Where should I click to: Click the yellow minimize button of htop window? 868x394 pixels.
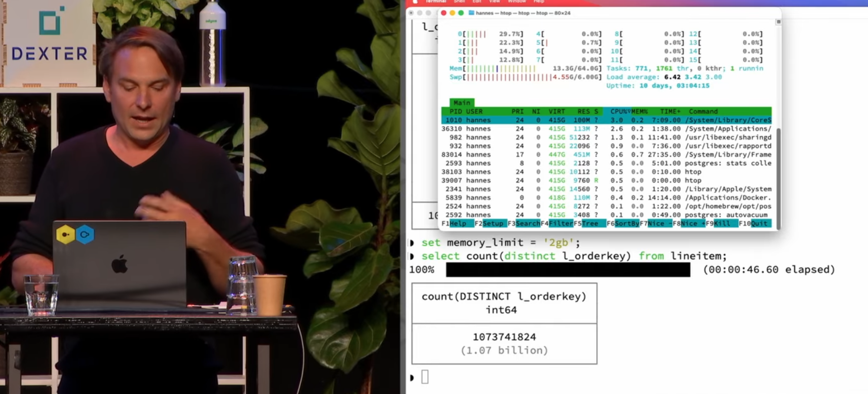pyautogui.click(x=452, y=13)
